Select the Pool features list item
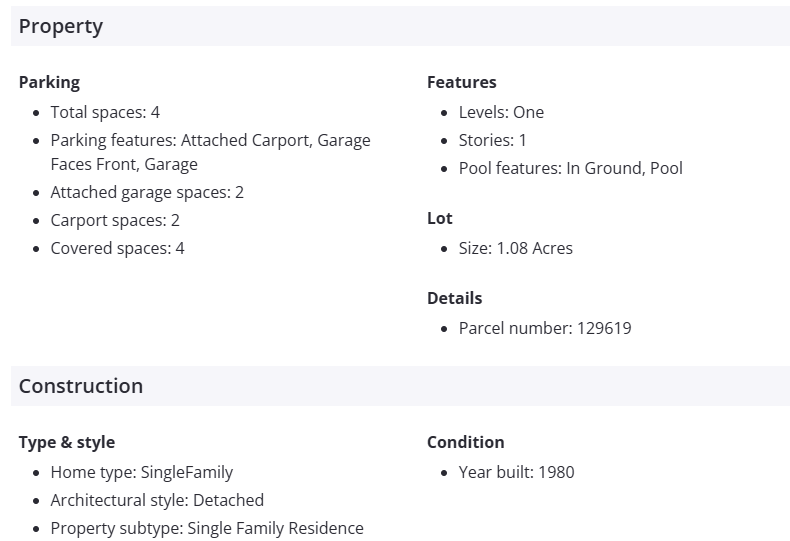This screenshot has height=541, width=790. click(570, 168)
